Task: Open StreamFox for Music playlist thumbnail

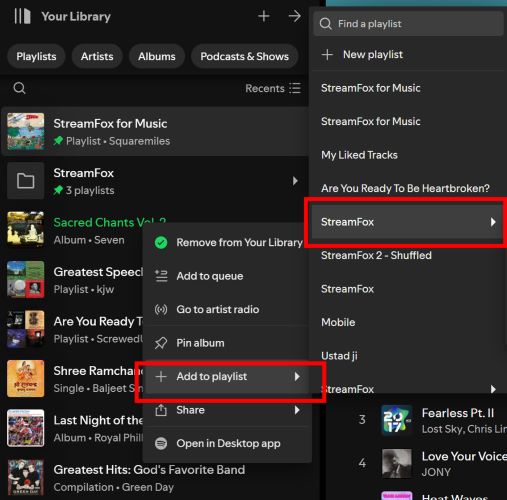Action: tap(26, 131)
